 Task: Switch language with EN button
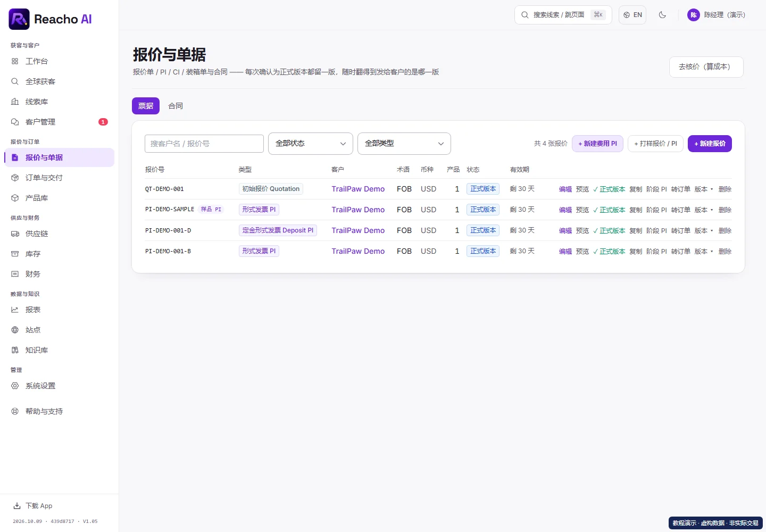pyautogui.click(x=632, y=15)
